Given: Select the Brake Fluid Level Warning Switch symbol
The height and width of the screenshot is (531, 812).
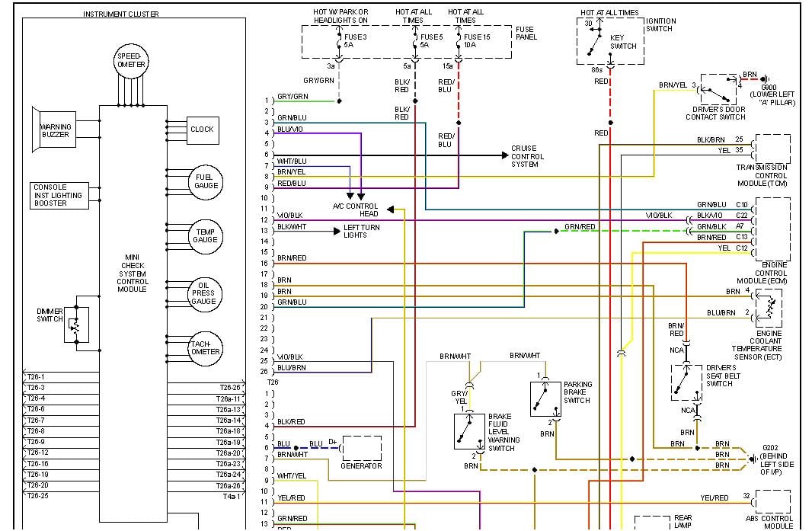Looking at the screenshot, I should (x=470, y=431).
